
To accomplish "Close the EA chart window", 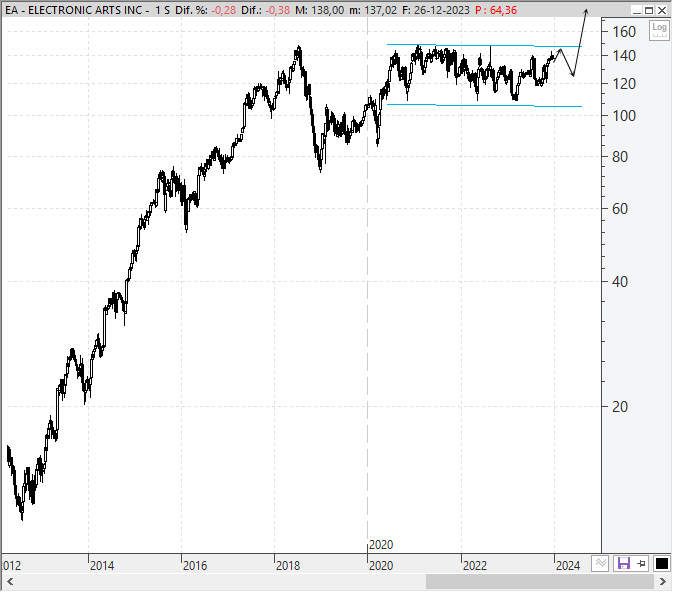I will pos(662,10).
